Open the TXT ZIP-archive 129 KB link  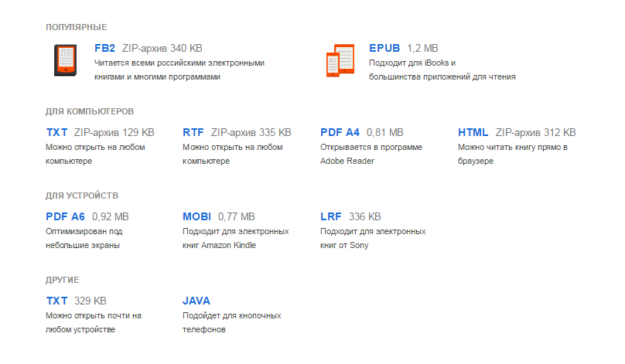tap(57, 132)
